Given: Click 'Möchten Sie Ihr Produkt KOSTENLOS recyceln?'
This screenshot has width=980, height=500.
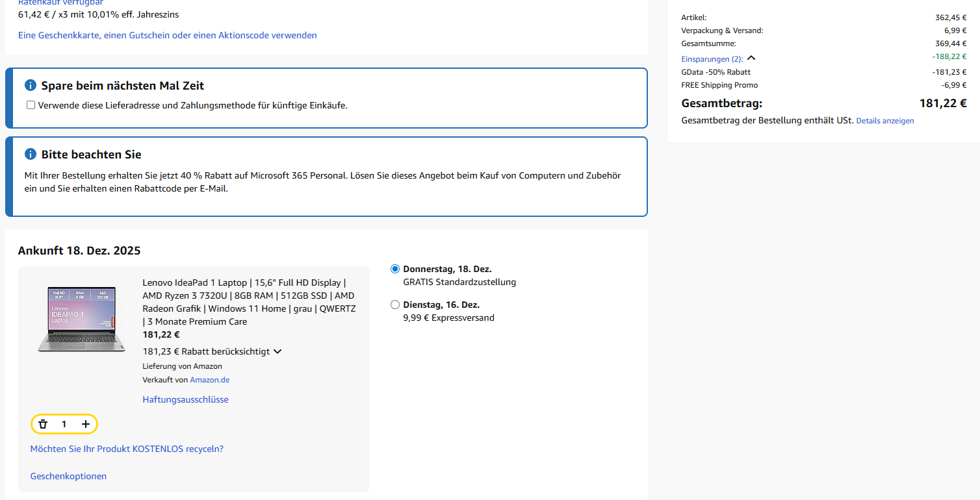Looking at the screenshot, I should pos(127,449).
